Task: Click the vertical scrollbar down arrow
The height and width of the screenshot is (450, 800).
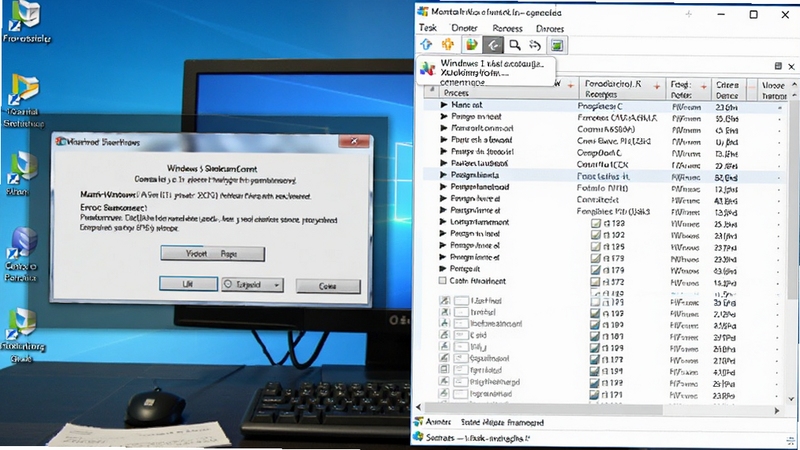Action: click(791, 399)
